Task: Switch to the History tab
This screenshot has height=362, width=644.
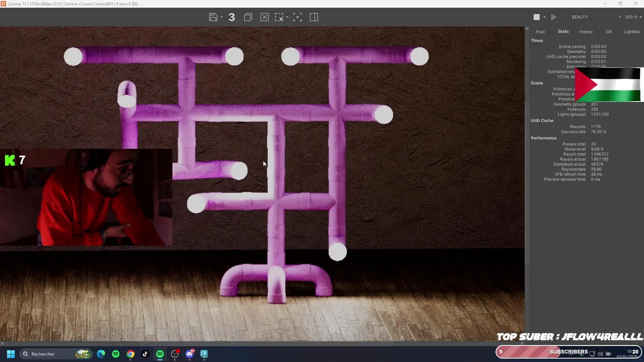Action: [x=586, y=32]
